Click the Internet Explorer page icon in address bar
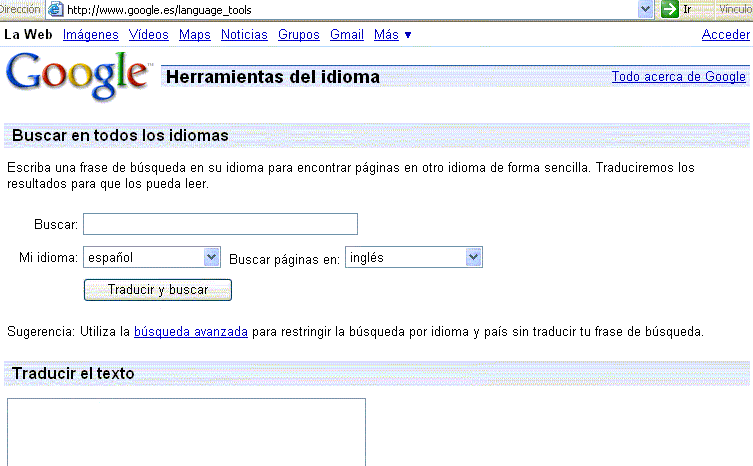753x466 pixels. [x=56, y=9]
